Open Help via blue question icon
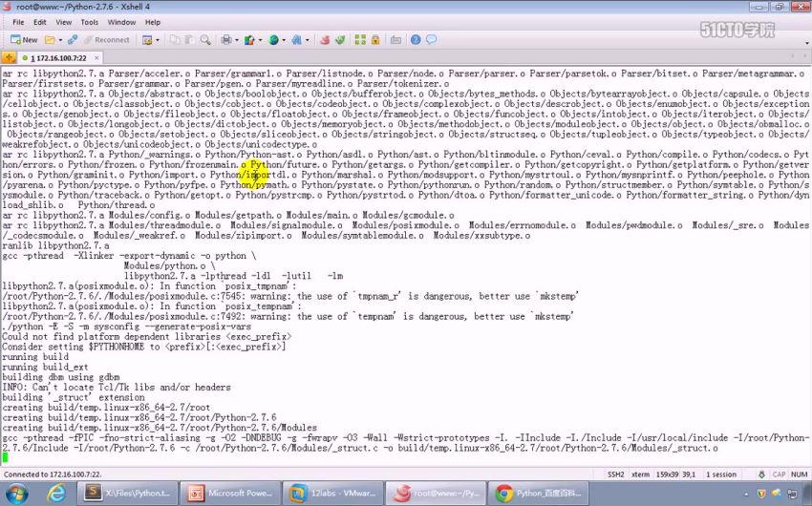The width and height of the screenshot is (812, 506). 417,40
